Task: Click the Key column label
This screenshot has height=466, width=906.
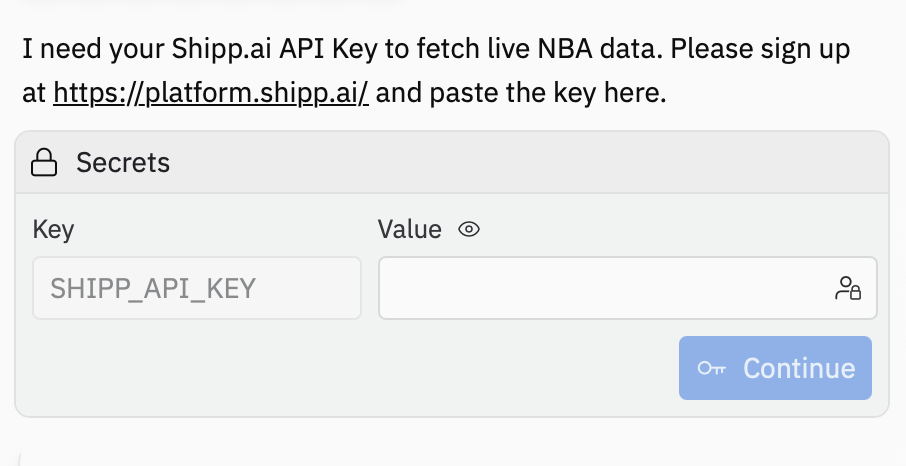Action: [x=53, y=230]
